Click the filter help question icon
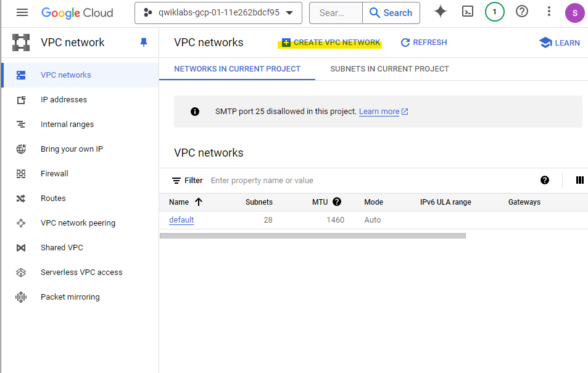 click(x=544, y=180)
